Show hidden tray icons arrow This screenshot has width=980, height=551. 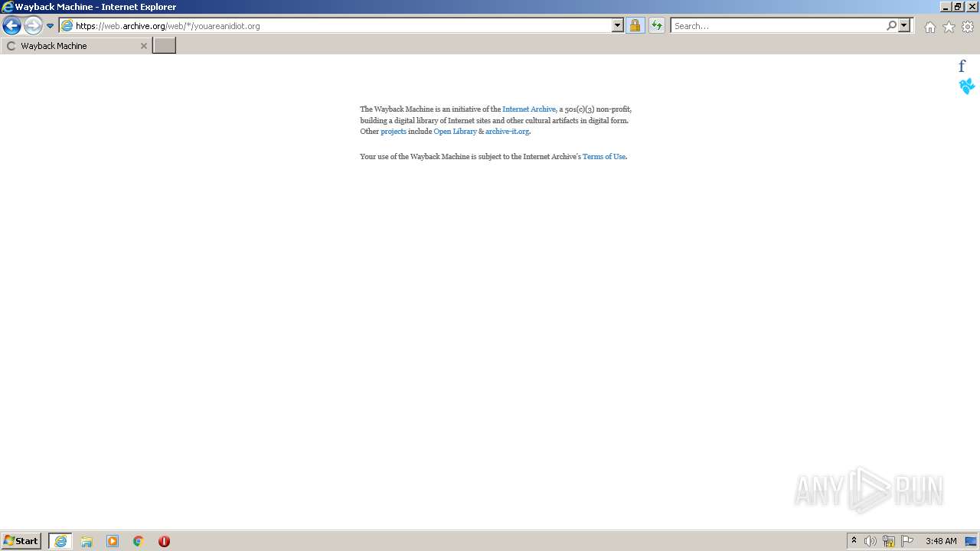tap(854, 541)
